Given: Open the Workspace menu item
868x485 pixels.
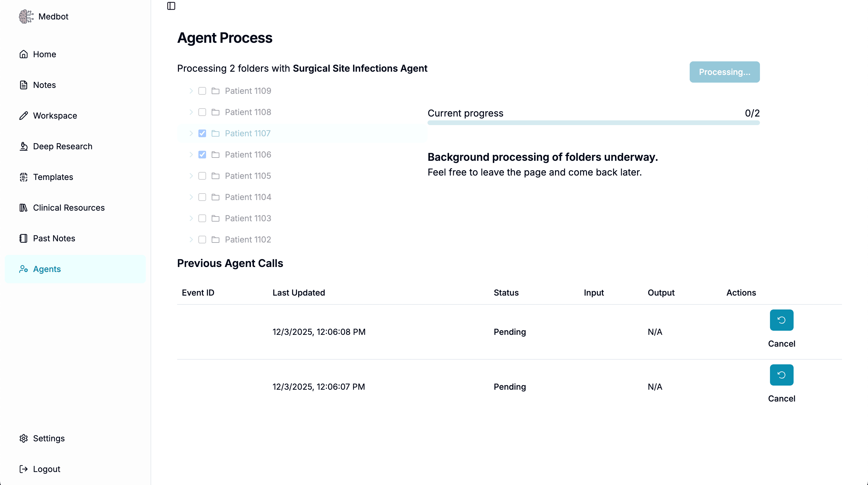Looking at the screenshot, I should click(55, 116).
